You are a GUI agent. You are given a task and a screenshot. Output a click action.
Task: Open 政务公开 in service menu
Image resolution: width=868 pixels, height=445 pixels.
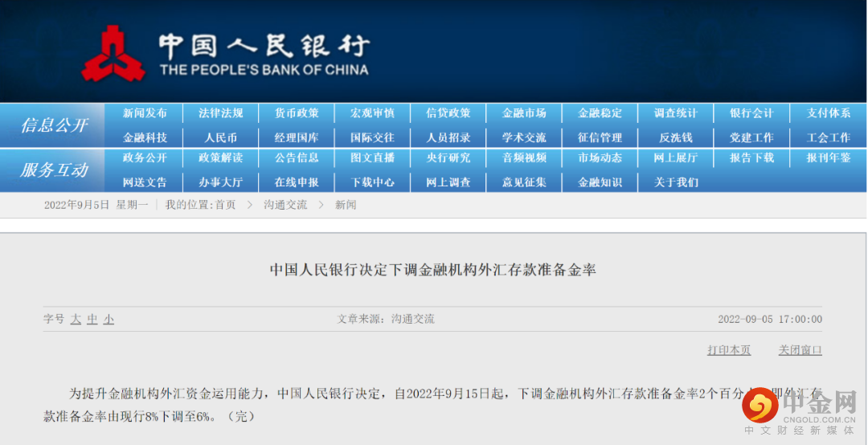coord(145,157)
